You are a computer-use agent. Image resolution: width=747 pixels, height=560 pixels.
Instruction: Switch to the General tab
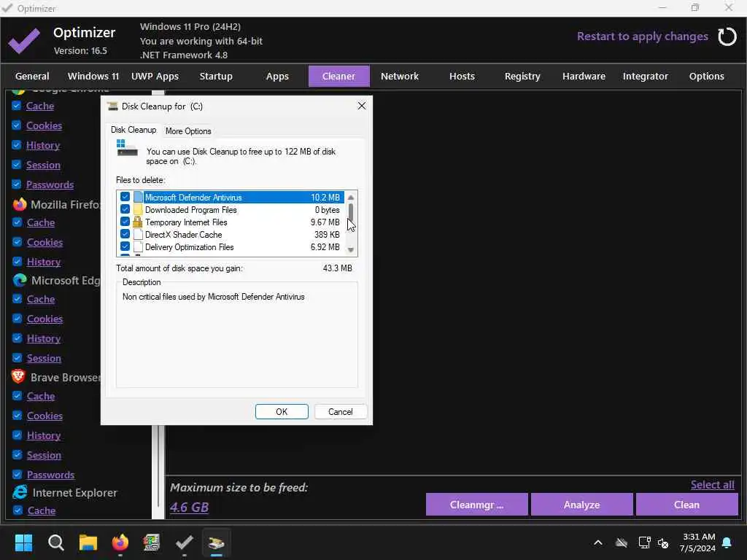click(x=32, y=76)
